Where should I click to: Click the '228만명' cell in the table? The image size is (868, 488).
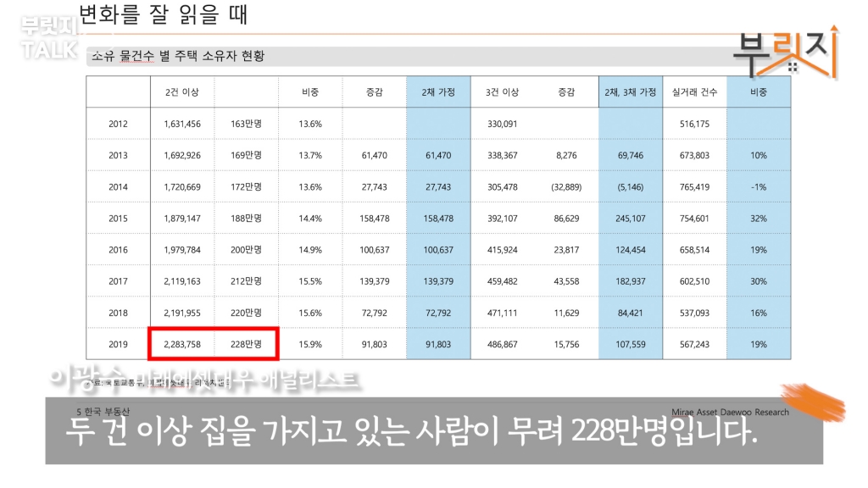point(246,344)
